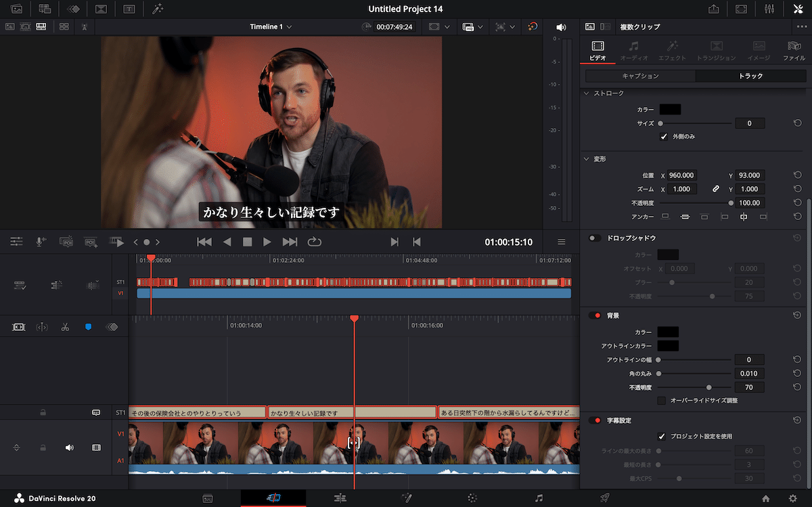Toggle the blue snapping icon above the timeline
This screenshot has height=507, width=812.
[x=89, y=327]
